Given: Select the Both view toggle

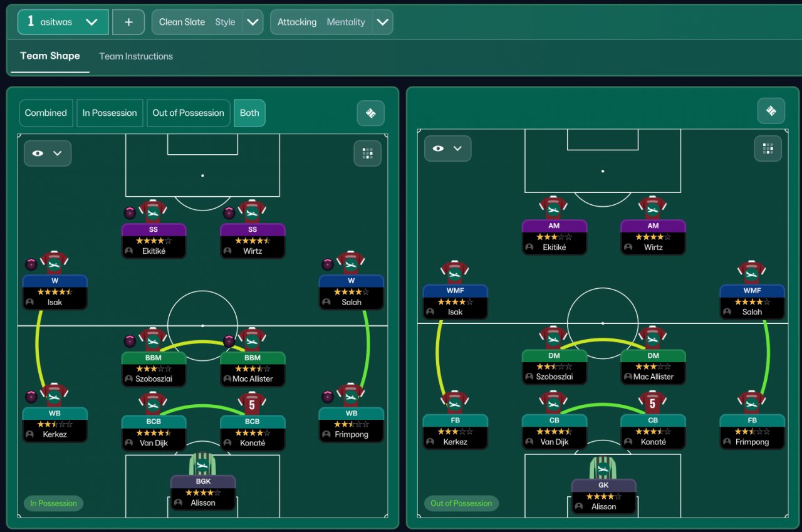Looking at the screenshot, I should pyautogui.click(x=249, y=113).
